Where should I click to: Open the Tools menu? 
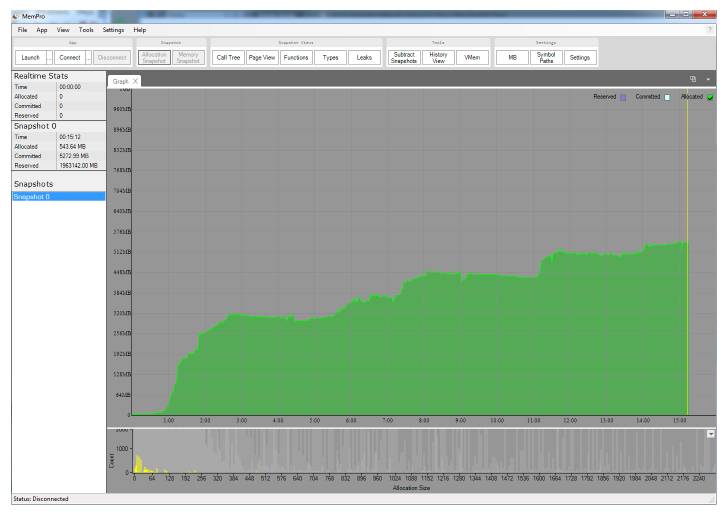[86, 30]
